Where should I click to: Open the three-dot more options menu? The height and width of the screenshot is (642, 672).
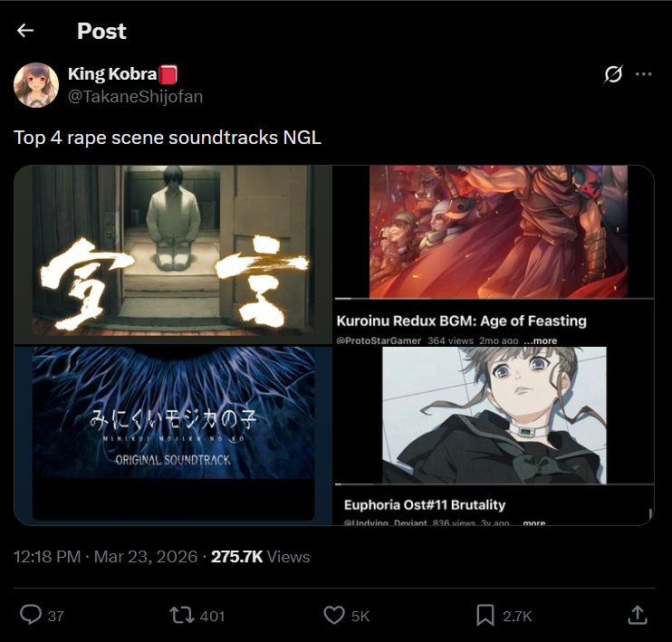click(643, 74)
